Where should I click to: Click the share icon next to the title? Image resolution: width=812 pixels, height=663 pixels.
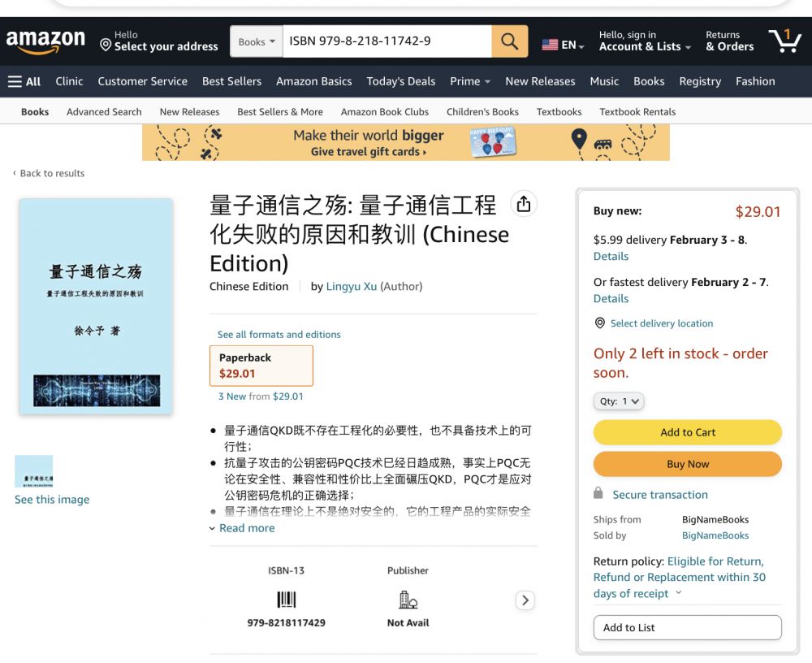coord(524,204)
